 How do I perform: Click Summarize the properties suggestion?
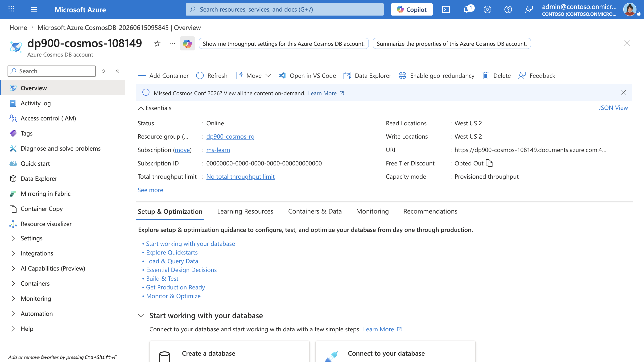(451, 44)
